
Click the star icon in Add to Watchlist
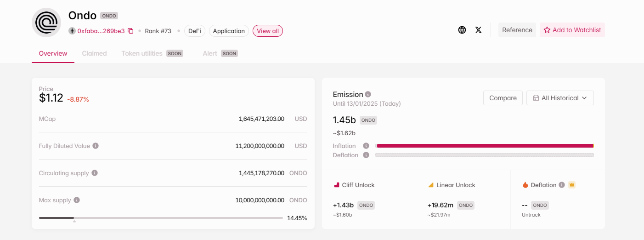click(x=547, y=30)
